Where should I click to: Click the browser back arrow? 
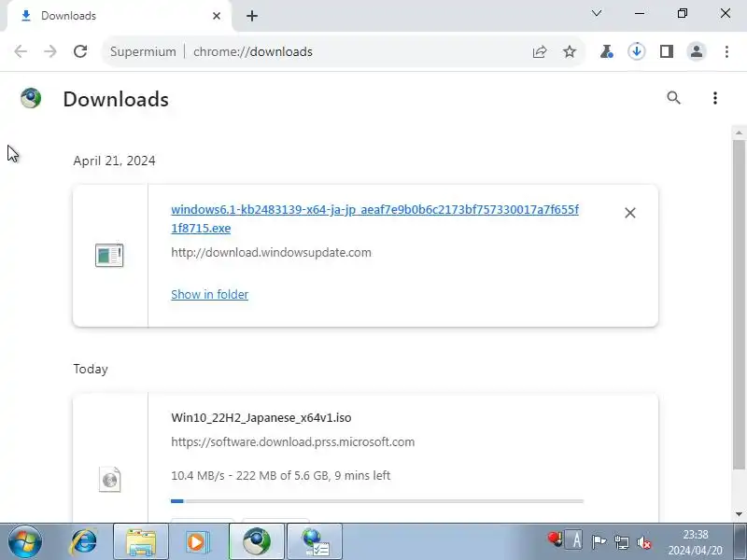click(x=21, y=51)
